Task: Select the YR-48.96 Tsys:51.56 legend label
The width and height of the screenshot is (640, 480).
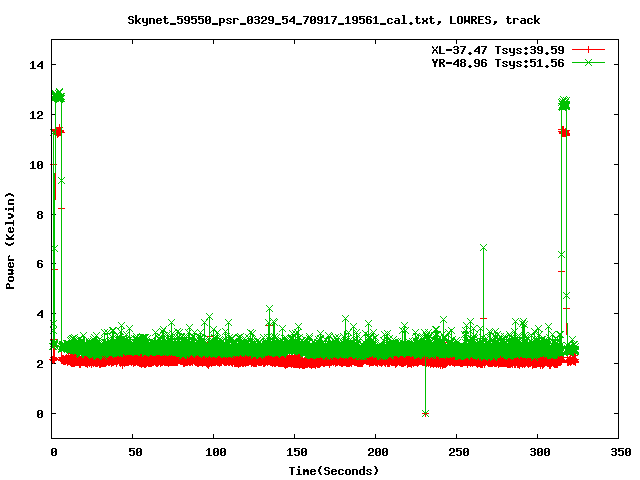Action: (x=498, y=63)
